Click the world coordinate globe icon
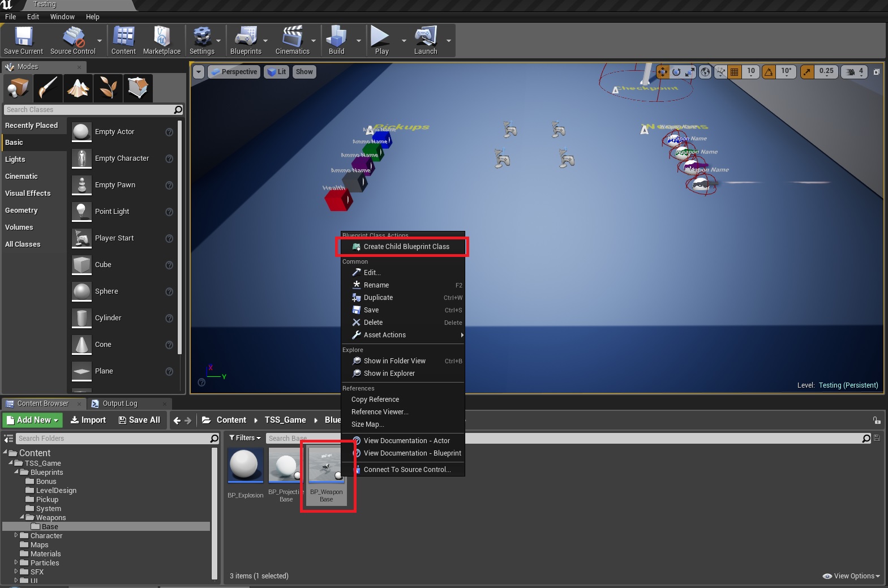This screenshot has width=888, height=588. [x=705, y=72]
